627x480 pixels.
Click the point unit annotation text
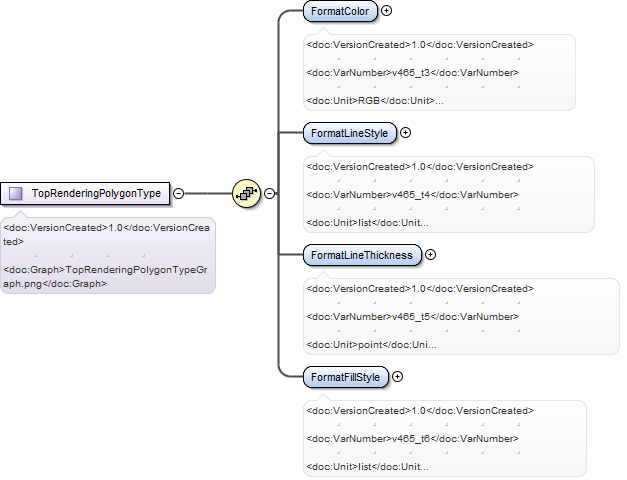[x=371, y=345]
